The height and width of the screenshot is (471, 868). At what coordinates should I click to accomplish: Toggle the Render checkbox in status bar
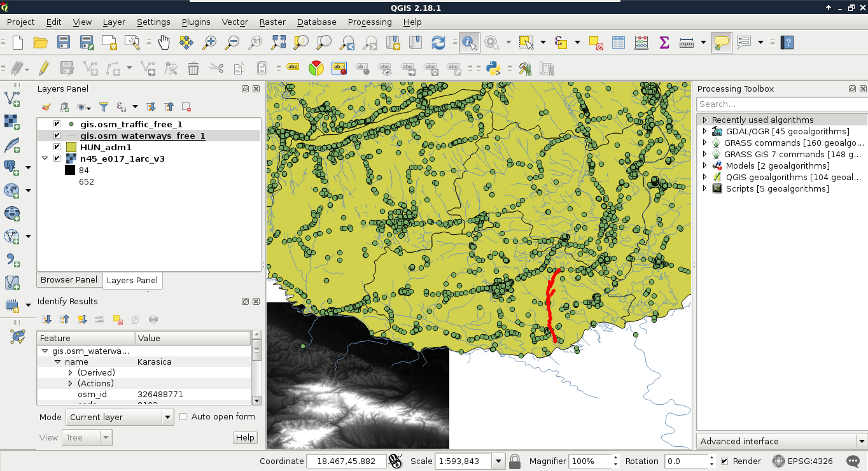coord(724,461)
